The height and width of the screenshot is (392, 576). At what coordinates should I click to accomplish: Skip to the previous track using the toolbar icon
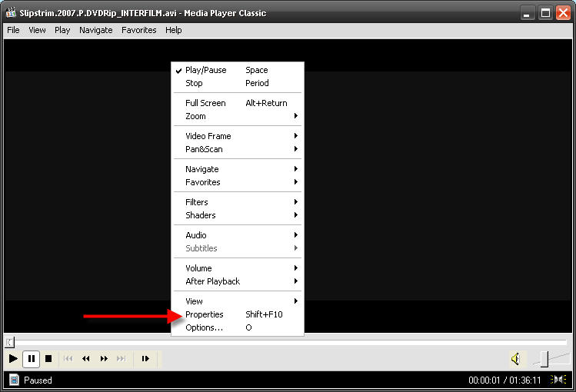coord(68,359)
